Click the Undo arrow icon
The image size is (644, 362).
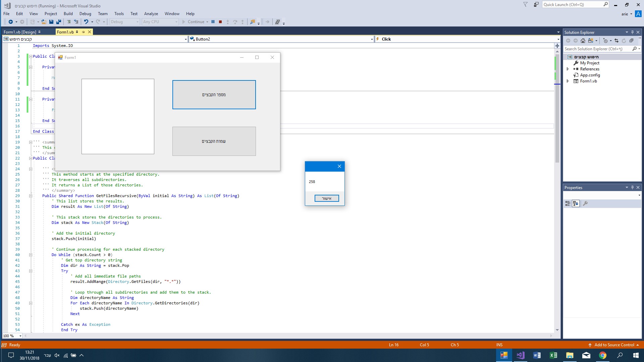[x=86, y=22]
